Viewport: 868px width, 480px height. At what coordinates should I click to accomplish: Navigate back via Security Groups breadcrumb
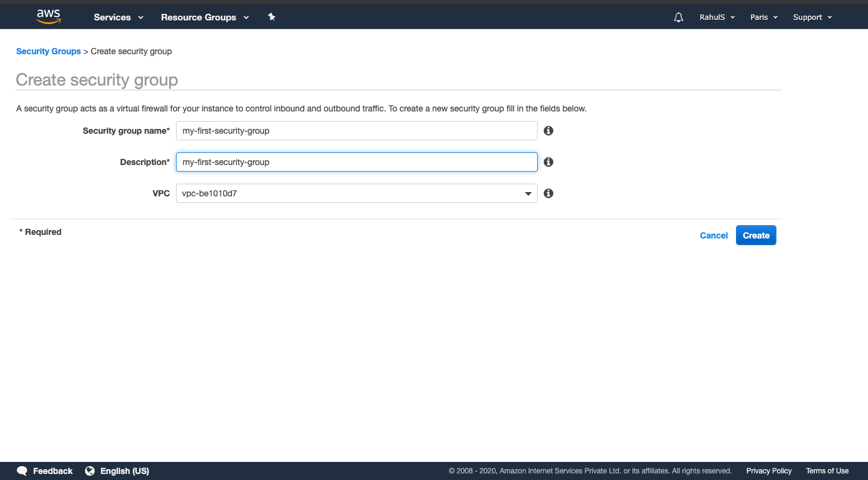click(48, 51)
